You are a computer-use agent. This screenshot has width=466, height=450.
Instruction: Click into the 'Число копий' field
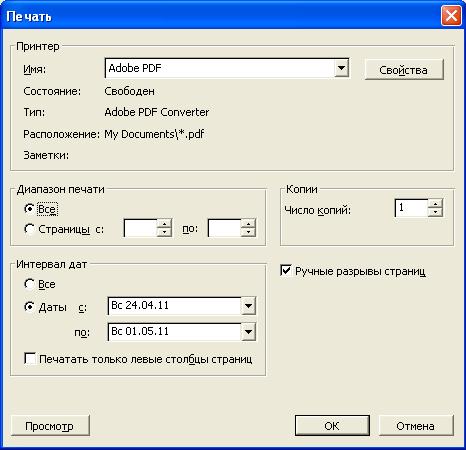click(411, 208)
